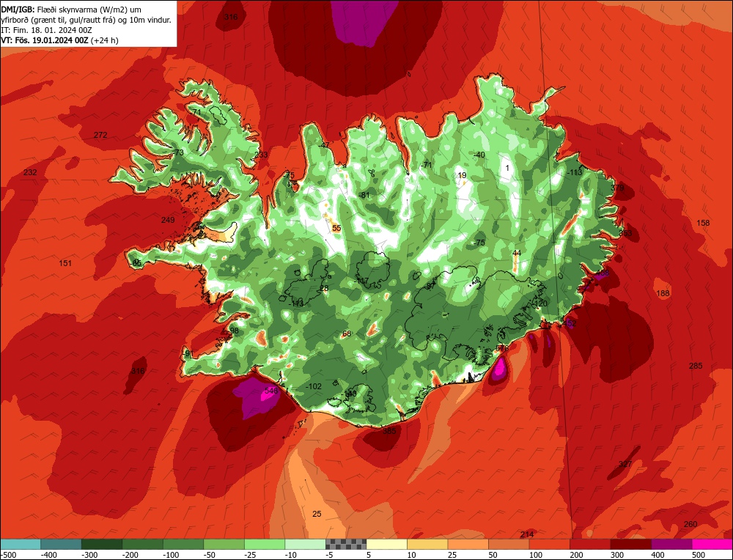Click the legend label '500'
733x560 pixels.
[699, 555]
